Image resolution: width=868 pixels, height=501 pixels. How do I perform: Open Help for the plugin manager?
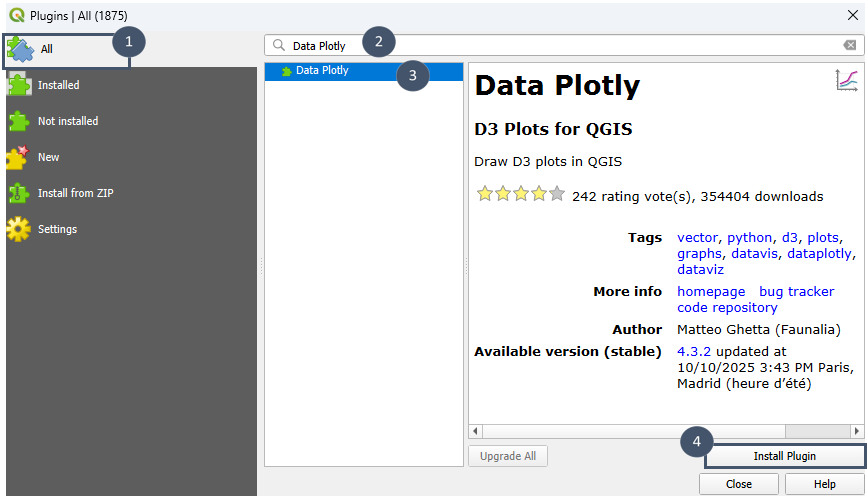pos(824,484)
